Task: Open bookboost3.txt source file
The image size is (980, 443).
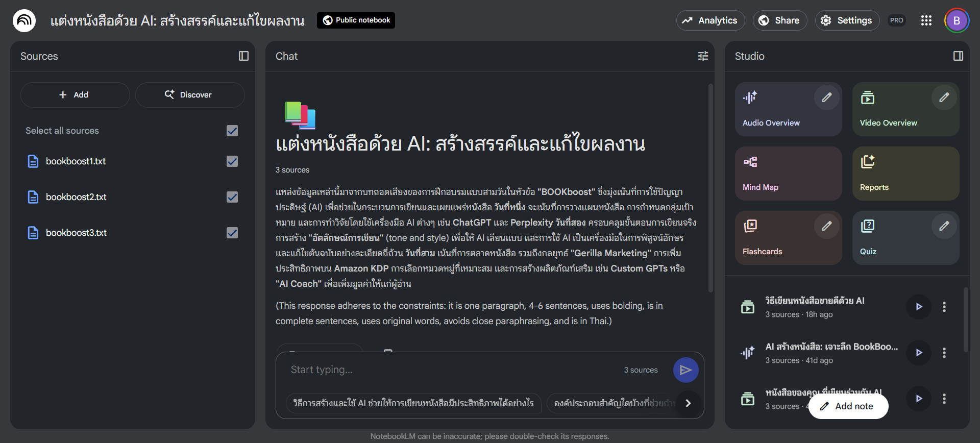Action: [x=76, y=233]
